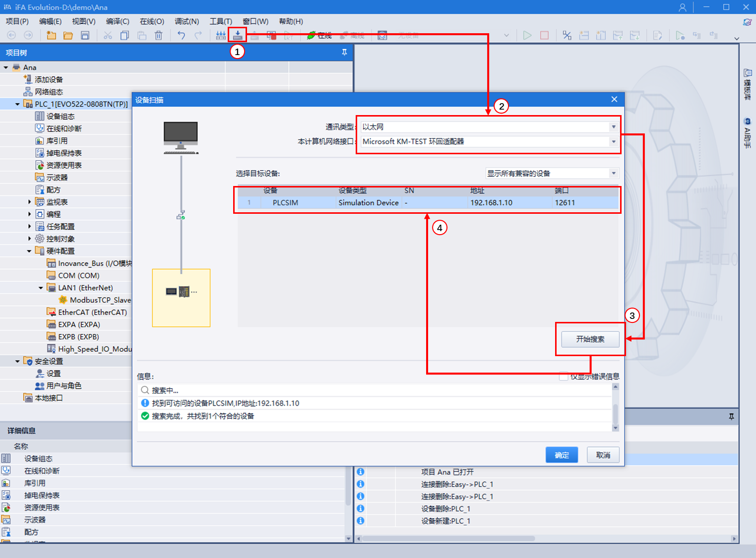The height and width of the screenshot is (558, 756).
Task: Click the 开始搜索 button
Action: pos(590,339)
